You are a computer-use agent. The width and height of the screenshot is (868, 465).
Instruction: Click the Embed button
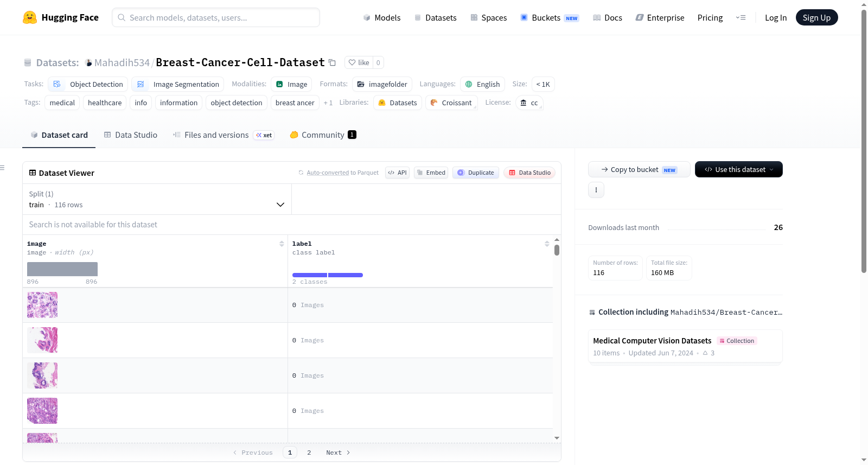pos(431,173)
